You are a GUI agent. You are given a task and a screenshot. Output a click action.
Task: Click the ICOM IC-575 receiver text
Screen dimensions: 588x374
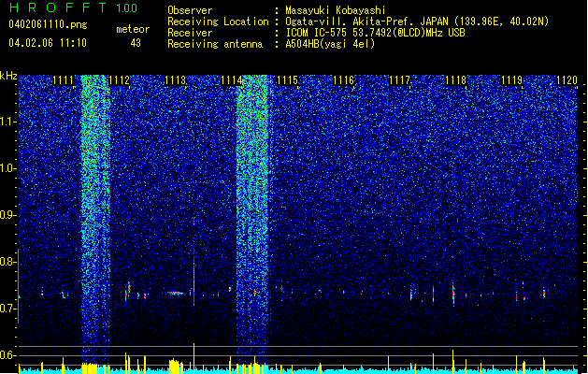[x=375, y=33]
